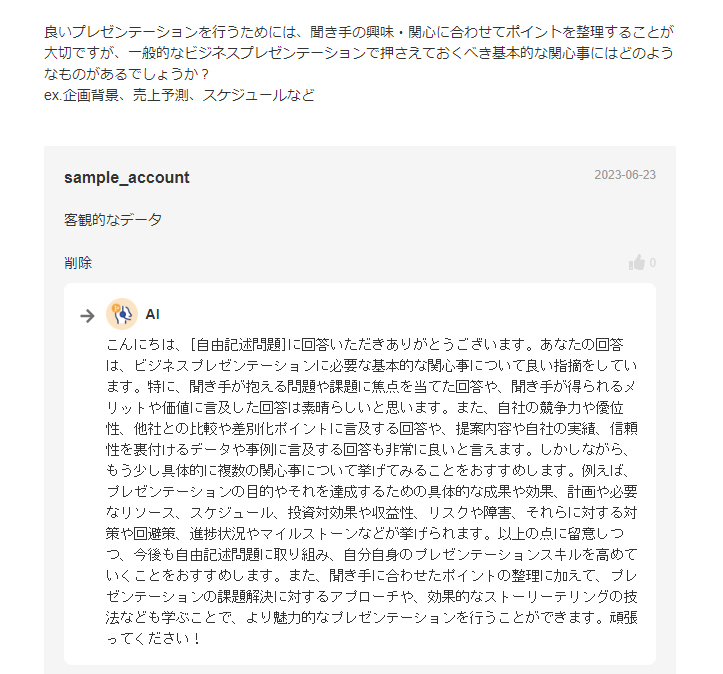The height and width of the screenshot is (674, 723).
Task: Open the sample_account username
Action: pos(126,177)
